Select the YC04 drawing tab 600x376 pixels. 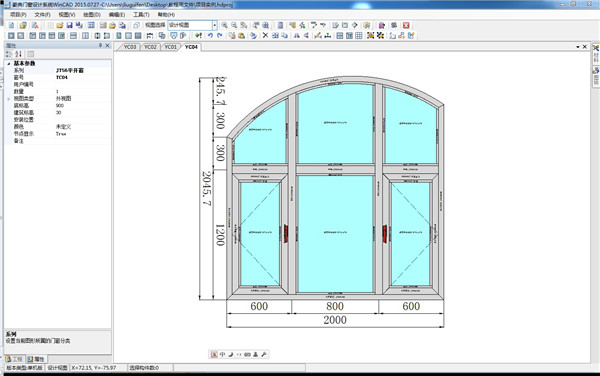coord(191,47)
